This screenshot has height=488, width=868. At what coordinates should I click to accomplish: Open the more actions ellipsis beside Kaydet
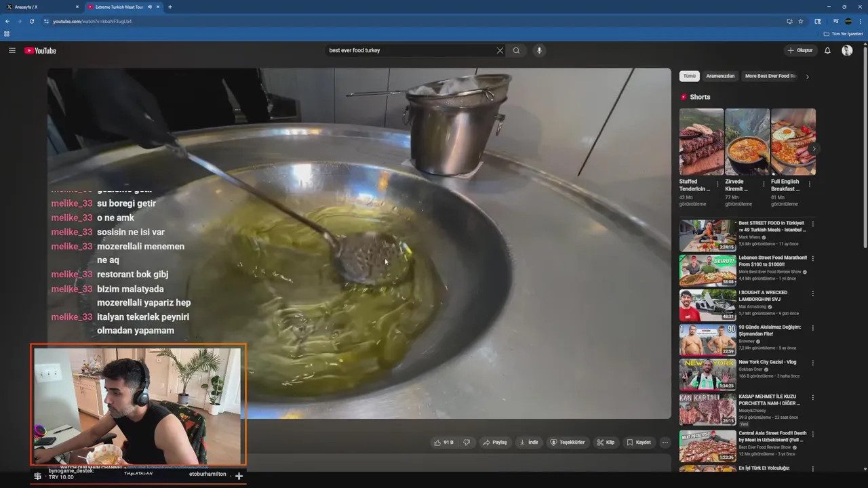[x=665, y=442]
